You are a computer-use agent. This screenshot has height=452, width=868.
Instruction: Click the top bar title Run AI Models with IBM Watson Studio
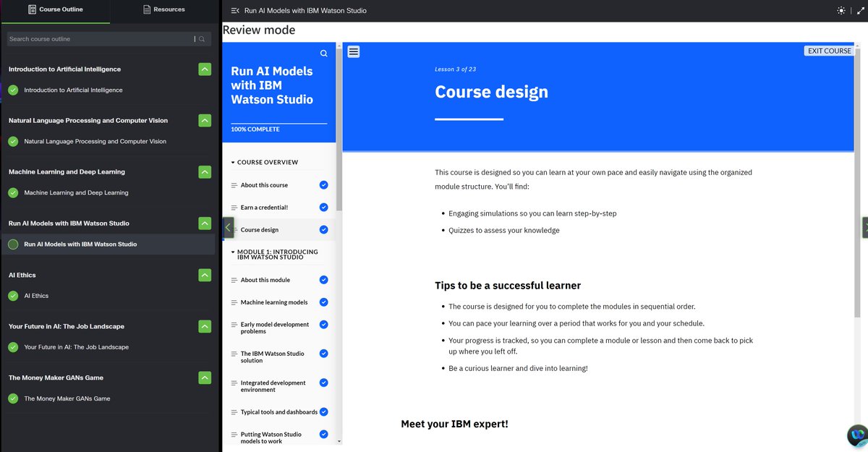coord(305,11)
